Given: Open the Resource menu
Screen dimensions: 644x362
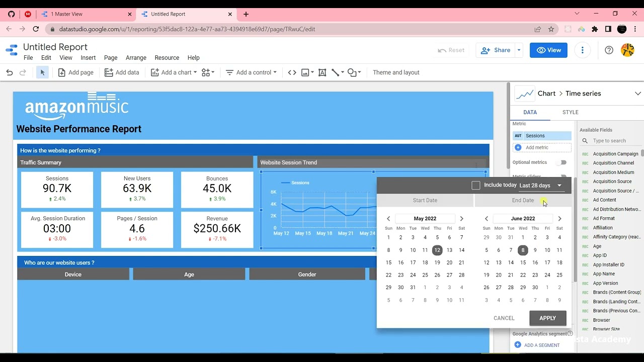Looking at the screenshot, I should pos(167,58).
